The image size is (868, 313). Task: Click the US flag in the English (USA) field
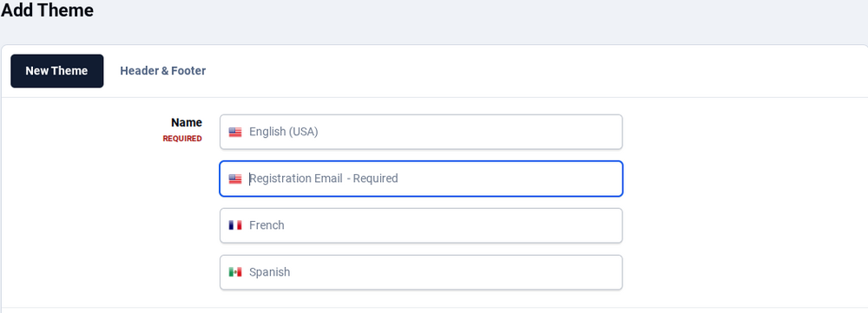coord(235,132)
